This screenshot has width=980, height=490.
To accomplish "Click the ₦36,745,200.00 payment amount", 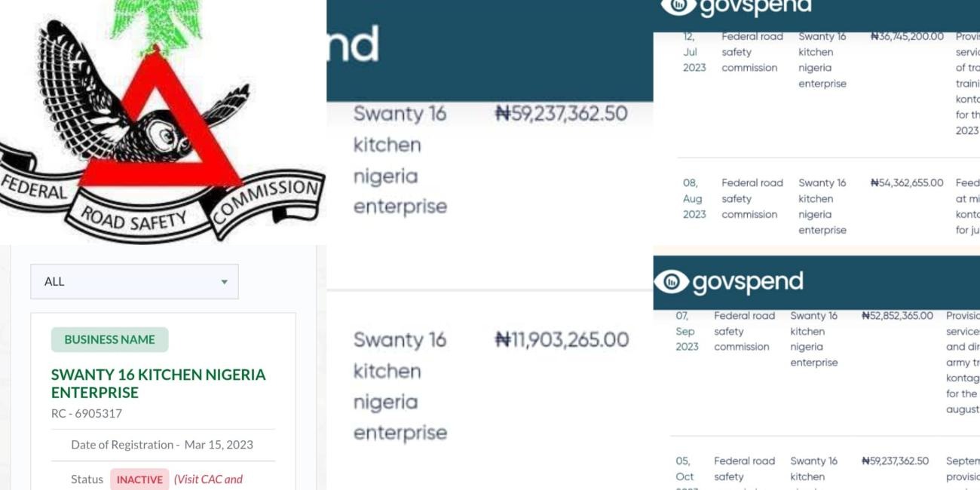I will pyautogui.click(x=907, y=36).
